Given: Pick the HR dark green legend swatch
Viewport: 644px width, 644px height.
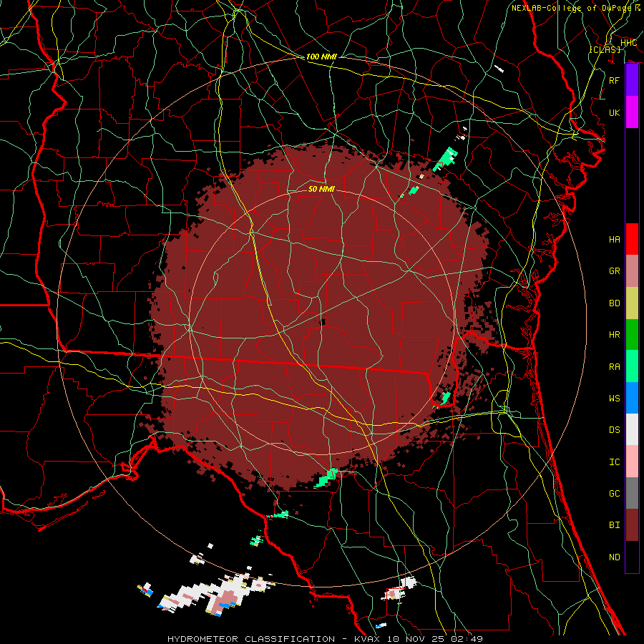Looking at the screenshot, I should click(632, 334).
